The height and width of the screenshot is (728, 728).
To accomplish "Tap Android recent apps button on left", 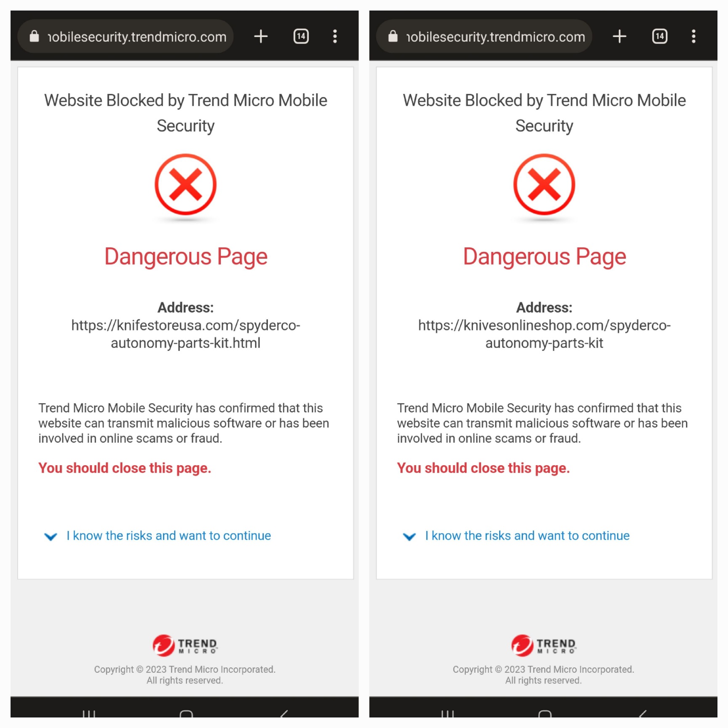I will tap(88, 713).
